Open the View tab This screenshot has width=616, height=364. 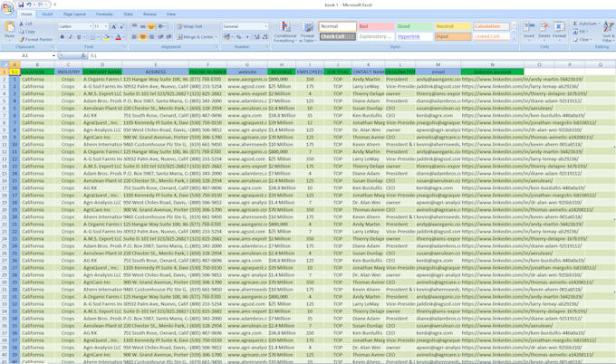(171, 14)
